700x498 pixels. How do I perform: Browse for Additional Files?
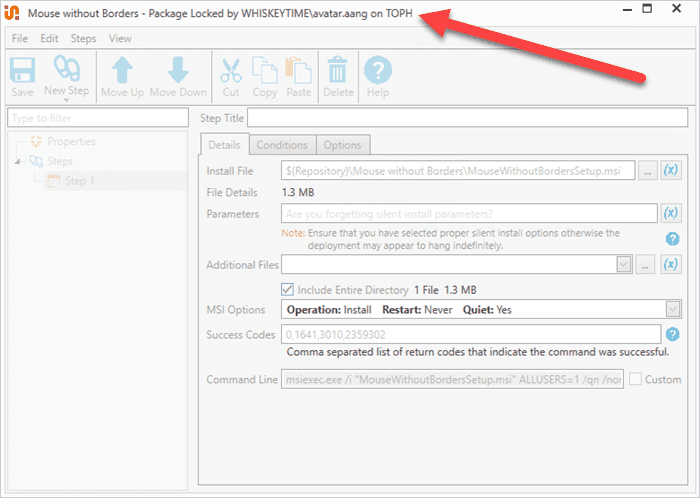click(645, 265)
